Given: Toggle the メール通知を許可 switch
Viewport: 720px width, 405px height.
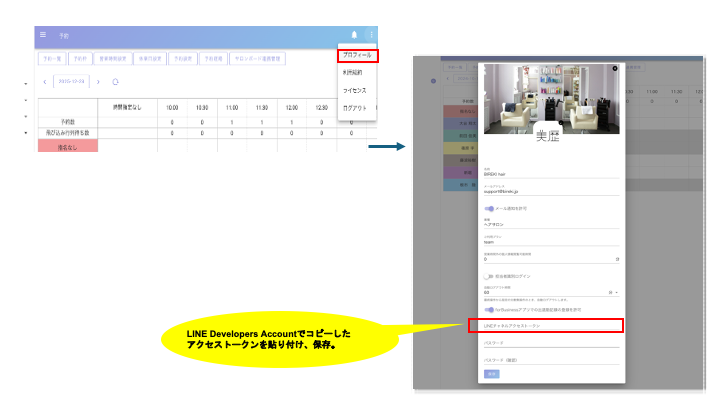Looking at the screenshot, I should click(x=490, y=208).
